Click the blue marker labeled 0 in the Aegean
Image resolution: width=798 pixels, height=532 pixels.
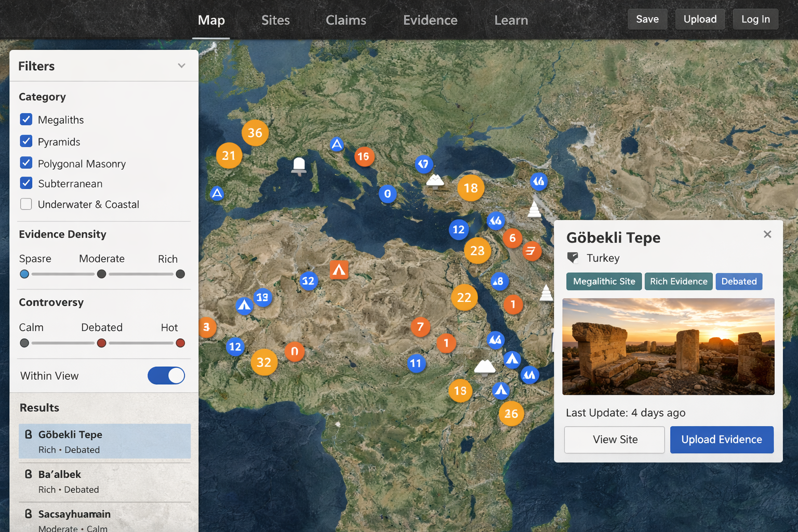coord(388,194)
